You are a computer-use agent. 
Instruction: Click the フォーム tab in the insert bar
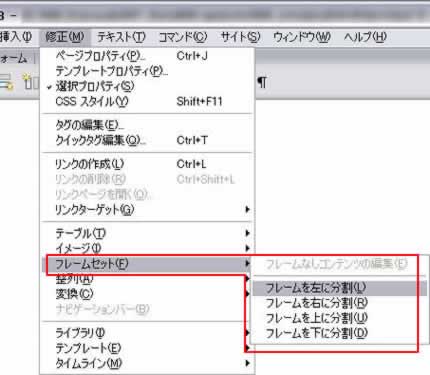(14, 59)
